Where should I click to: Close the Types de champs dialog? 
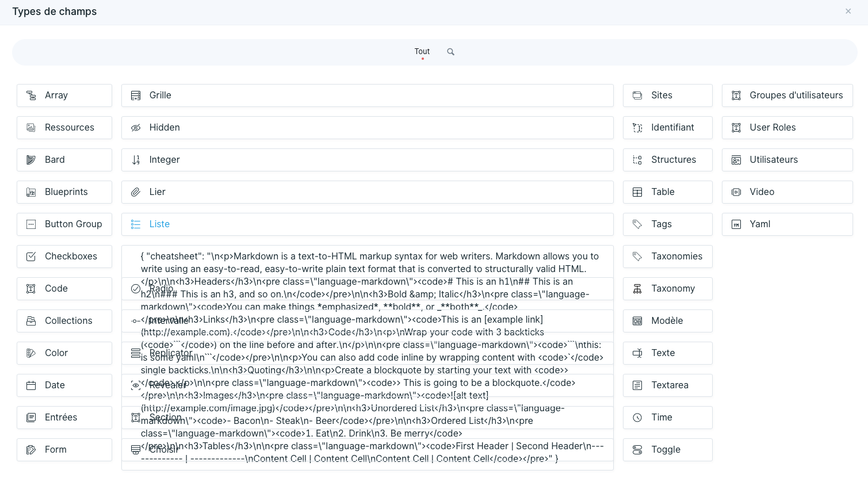point(848,11)
